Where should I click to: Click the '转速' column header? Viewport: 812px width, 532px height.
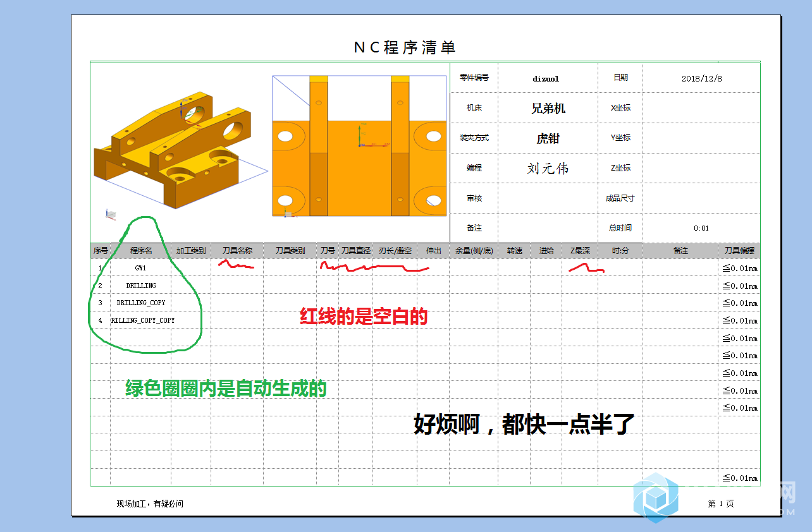[514, 251]
